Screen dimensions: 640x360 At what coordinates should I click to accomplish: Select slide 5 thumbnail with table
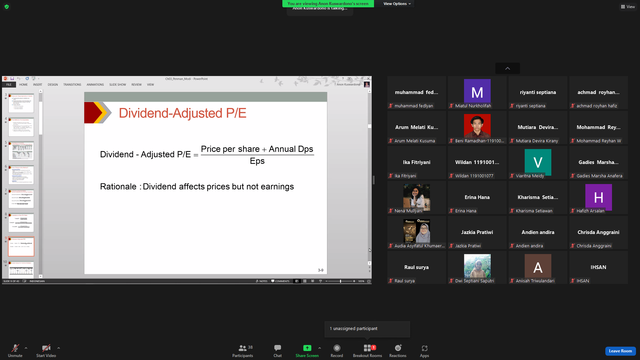click(x=21, y=151)
